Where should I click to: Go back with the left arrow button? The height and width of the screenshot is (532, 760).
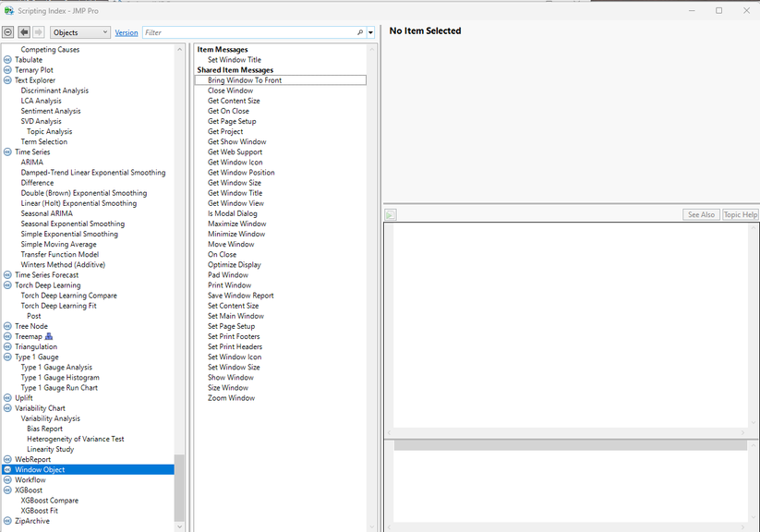[24, 32]
